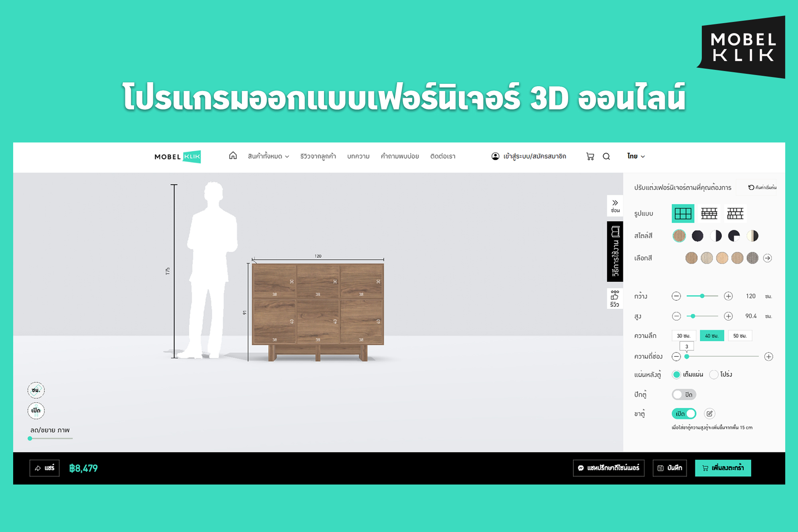This screenshot has width=798, height=532.
Task: Click login or register link
Action: (534, 156)
